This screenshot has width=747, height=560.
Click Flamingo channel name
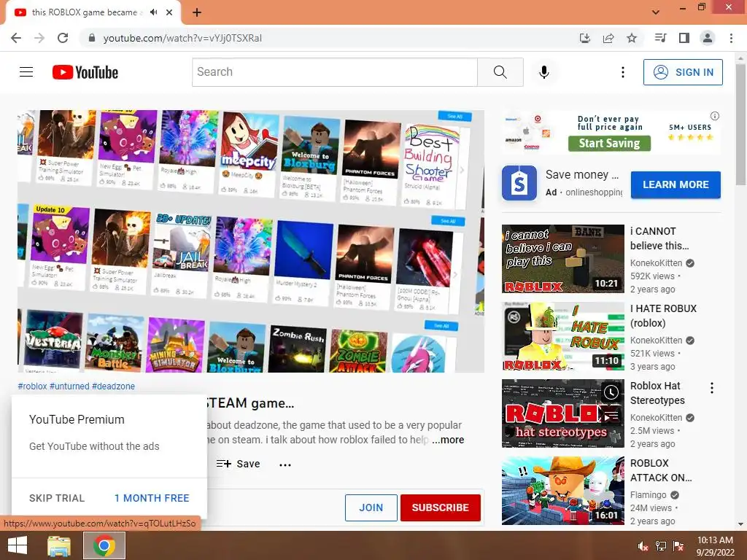click(649, 495)
